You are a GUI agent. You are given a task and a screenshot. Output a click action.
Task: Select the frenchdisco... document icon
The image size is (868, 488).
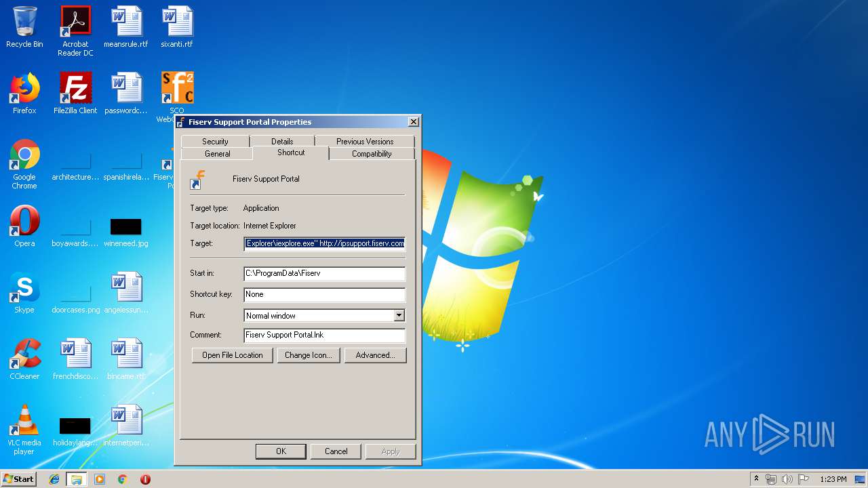point(75,359)
